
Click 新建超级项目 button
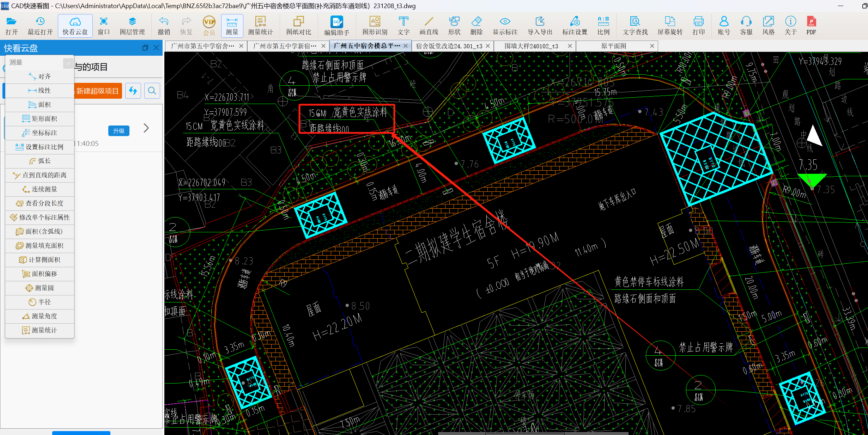(98, 91)
